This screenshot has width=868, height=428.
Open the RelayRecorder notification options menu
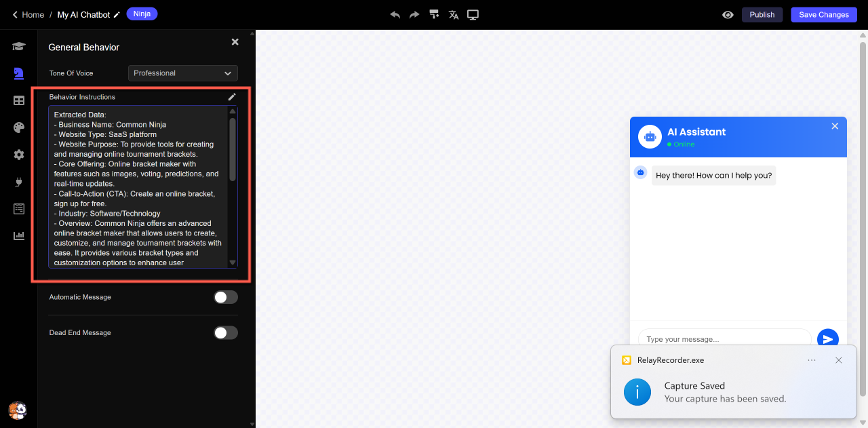(x=812, y=360)
